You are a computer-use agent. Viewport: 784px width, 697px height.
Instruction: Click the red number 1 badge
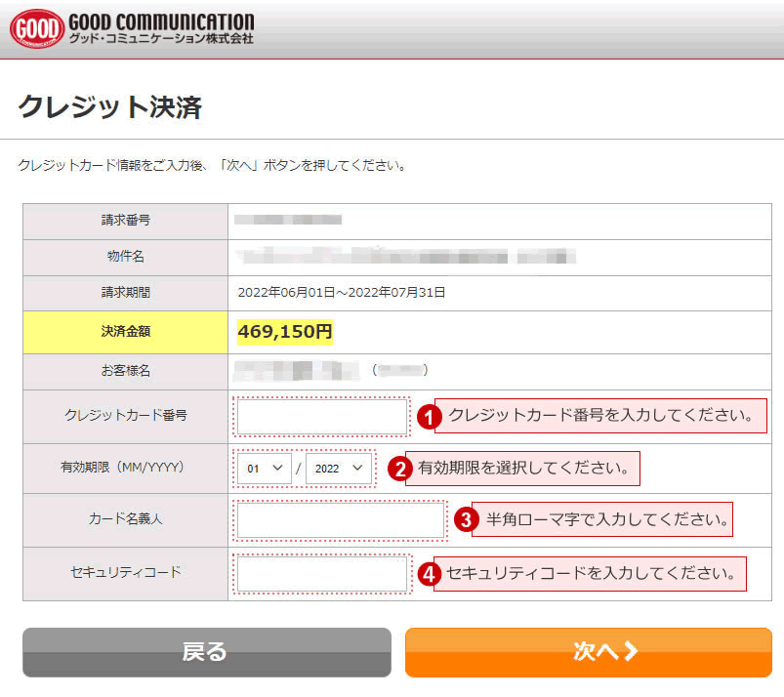(x=427, y=416)
